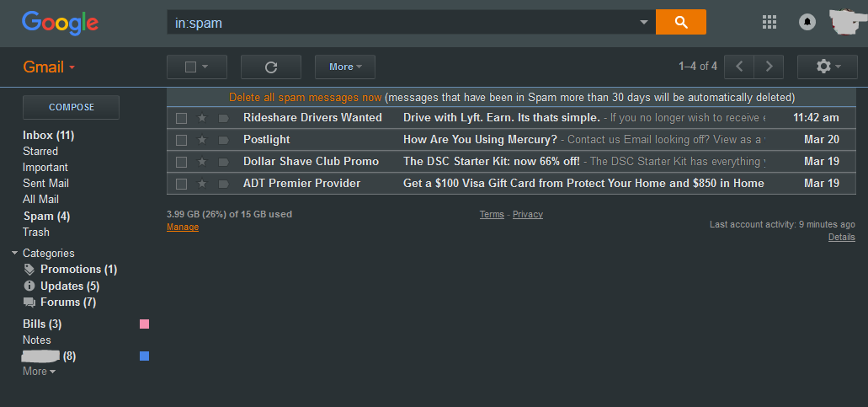Click the Updates info icon
Image resolution: width=868 pixels, height=407 pixels.
coord(29,286)
